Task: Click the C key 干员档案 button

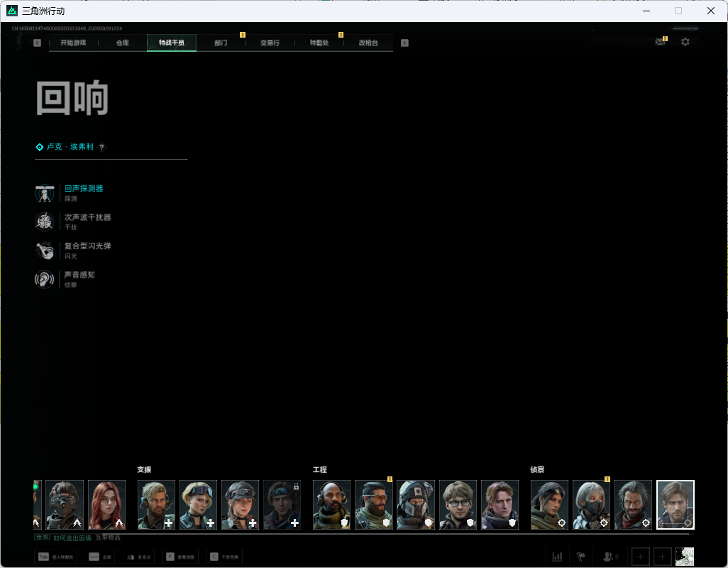Action: tap(224, 557)
